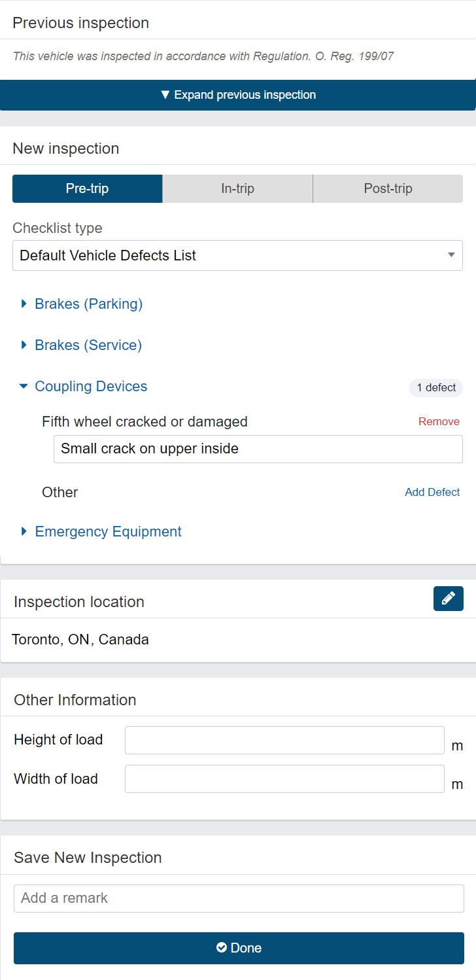The width and height of the screenshot is (476, 980).
Task: Expand the Emergency Equipment section
Action: [108, 531]
